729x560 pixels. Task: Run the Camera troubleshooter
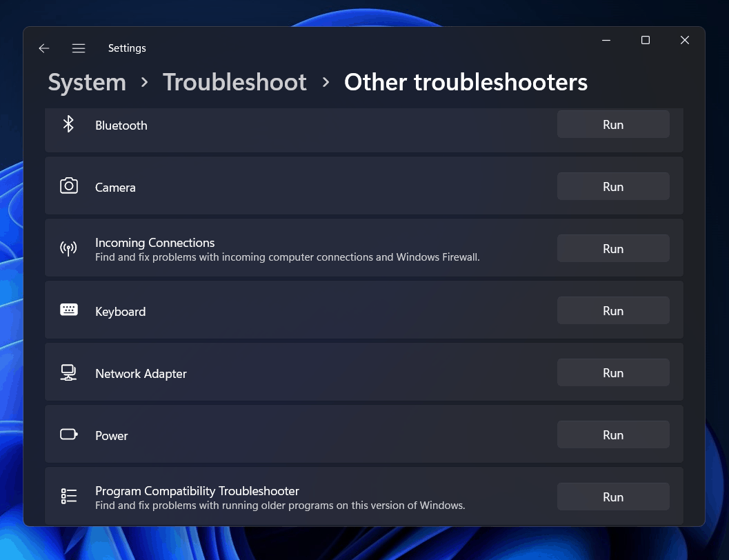coord(612,186)
